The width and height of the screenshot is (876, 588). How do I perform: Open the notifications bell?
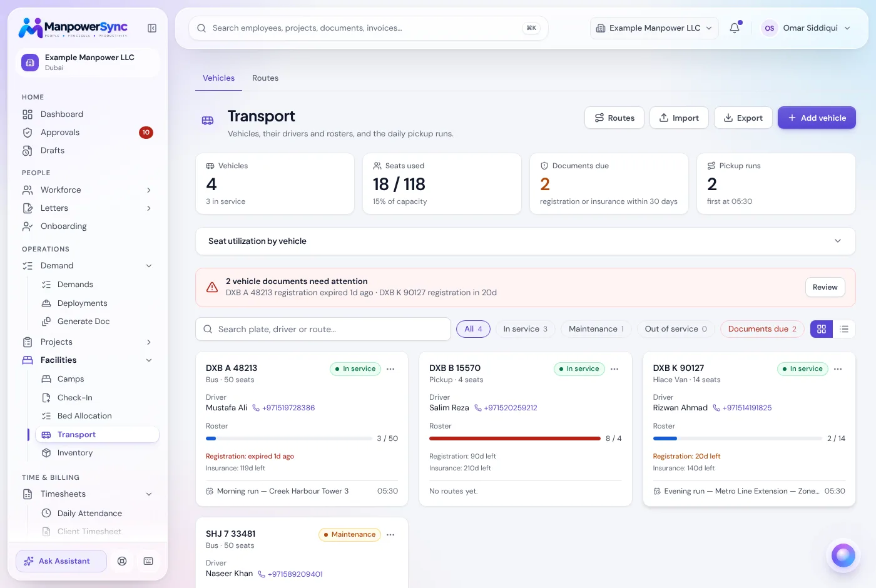click(735, 28)
